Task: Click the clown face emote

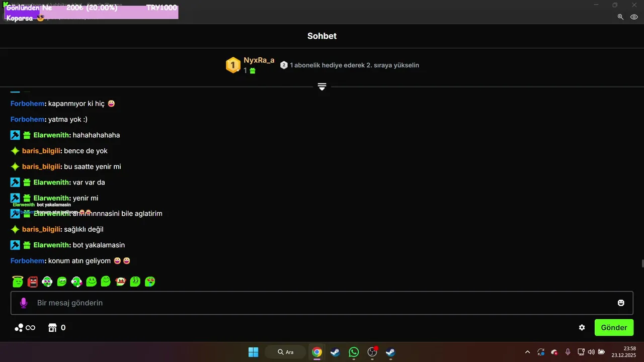Action: coord(120,282)
